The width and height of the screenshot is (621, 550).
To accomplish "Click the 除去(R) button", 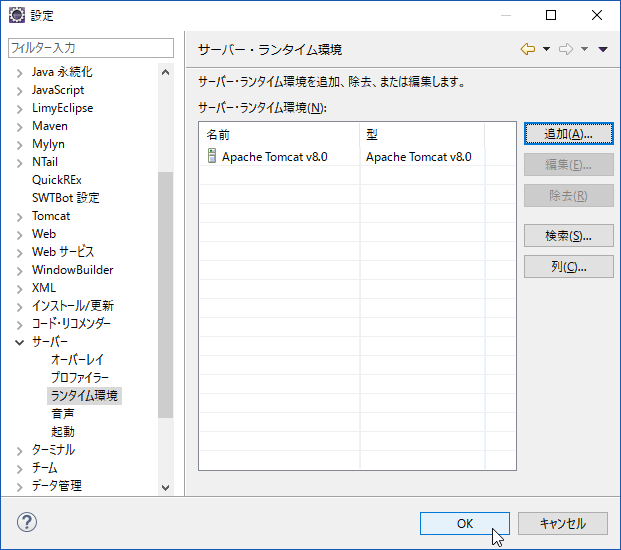I will click(x=569, y=195).
